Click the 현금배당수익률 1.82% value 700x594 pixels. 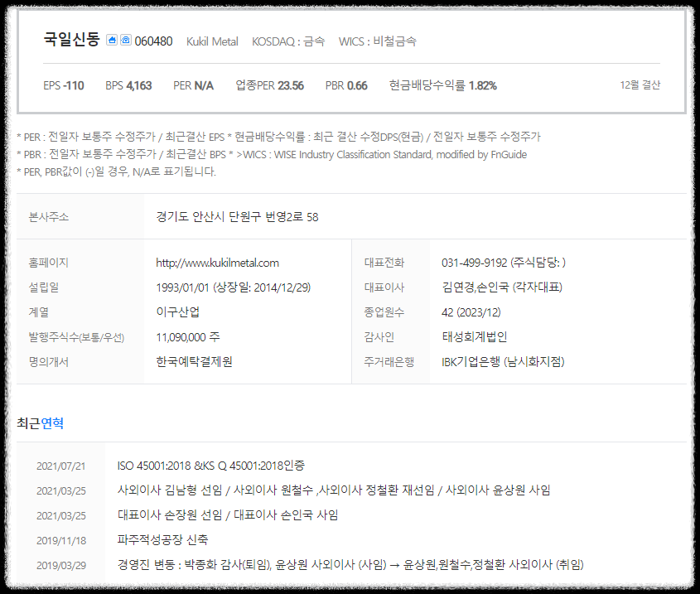click(x=443, y=85)
